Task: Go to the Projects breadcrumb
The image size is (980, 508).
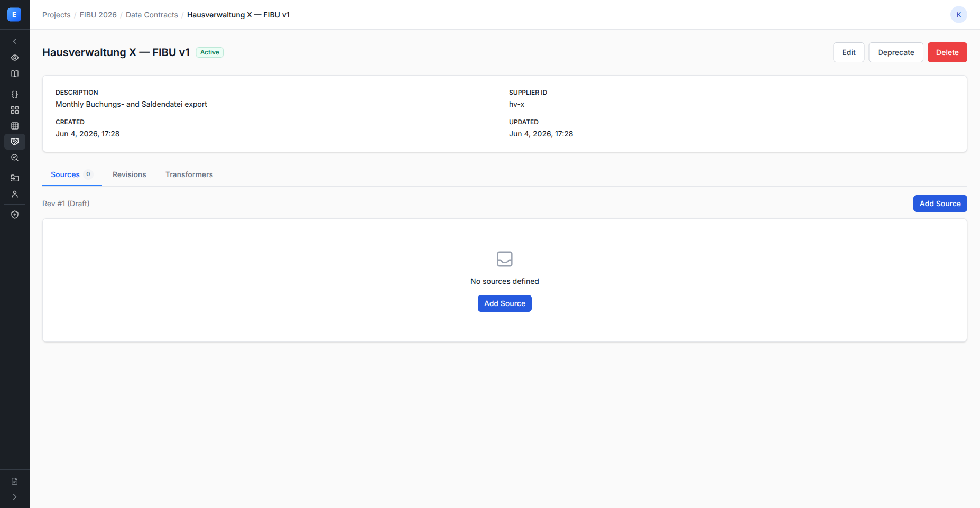Action: click(x=57, y=15)
